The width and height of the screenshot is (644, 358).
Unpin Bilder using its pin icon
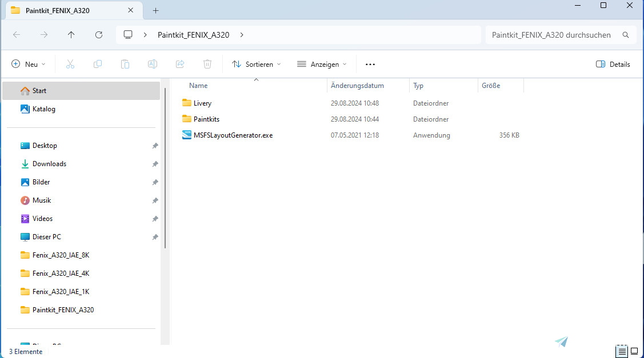coord(155,182)
